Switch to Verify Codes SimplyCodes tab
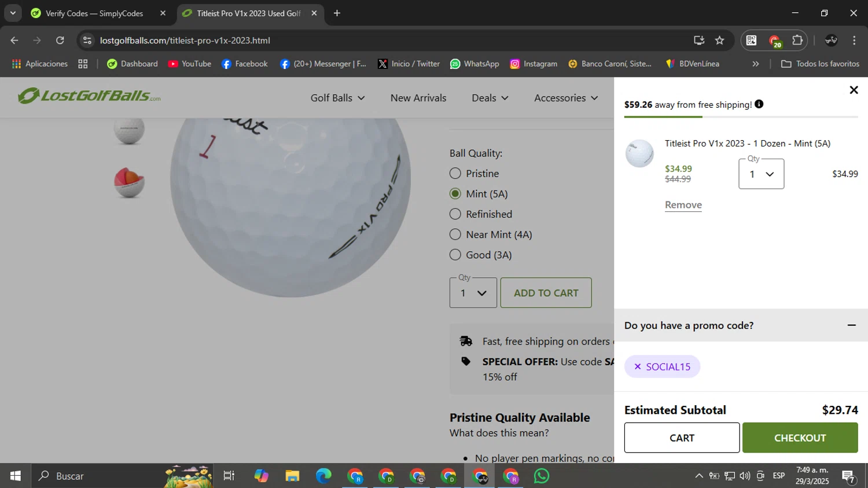868x488 pixels. click(x=94, y=13)
